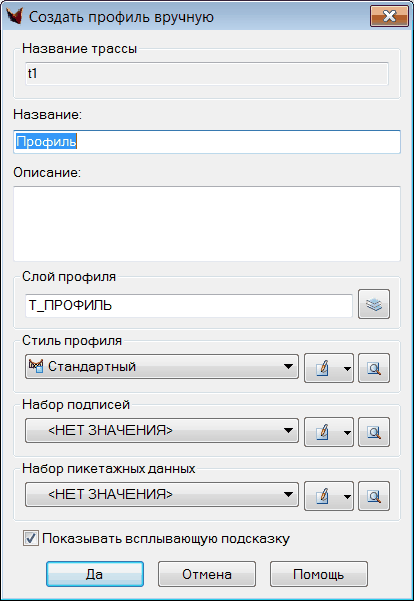Image resolution: width=414 pixels, height=601 pixels.
Task: Preview the Набор пикетажных данных set with magnifier icon
Action: point(374,496)
